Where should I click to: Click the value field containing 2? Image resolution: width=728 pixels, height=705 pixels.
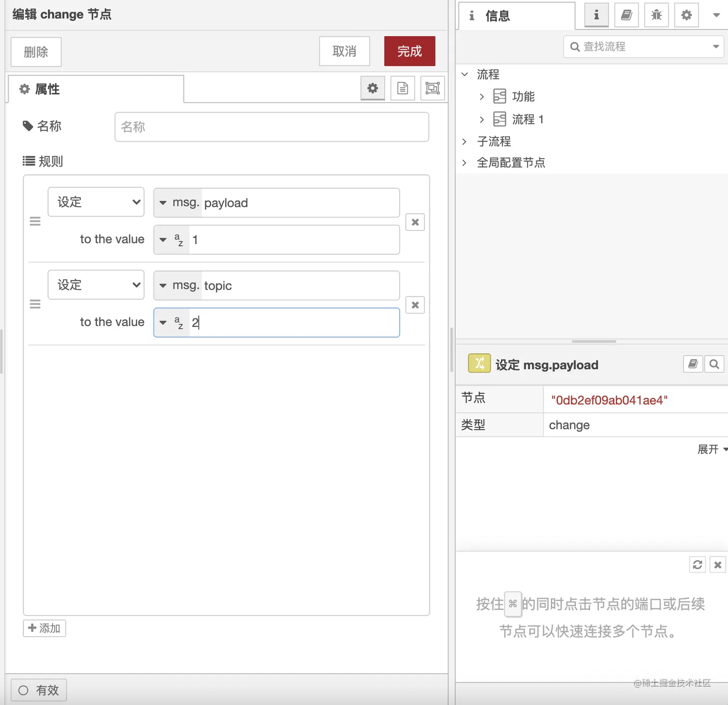pyautogui.click(x=294, y=323)
